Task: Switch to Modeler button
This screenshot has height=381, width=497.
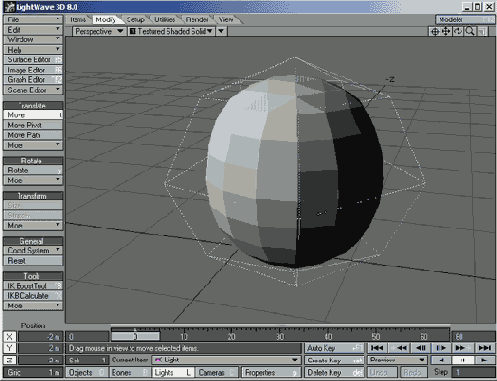Action: (465, 20)
